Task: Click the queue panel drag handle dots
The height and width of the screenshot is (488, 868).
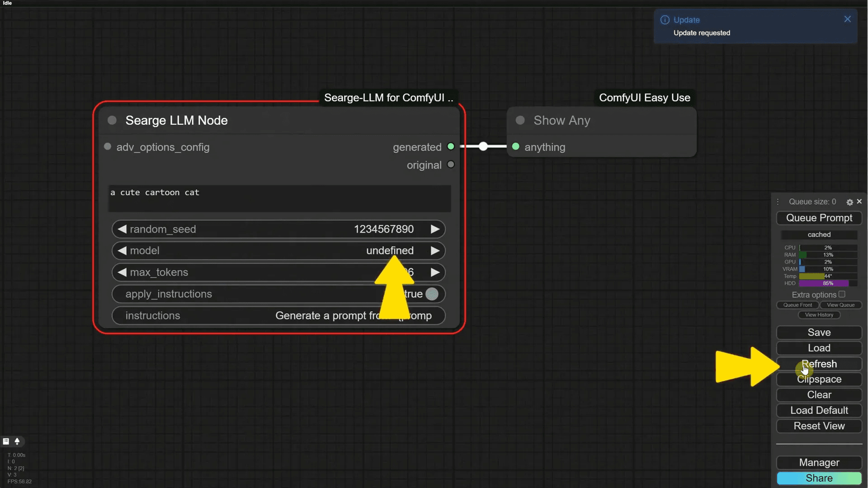Action: pyautogui.click(x=778, y=202)
